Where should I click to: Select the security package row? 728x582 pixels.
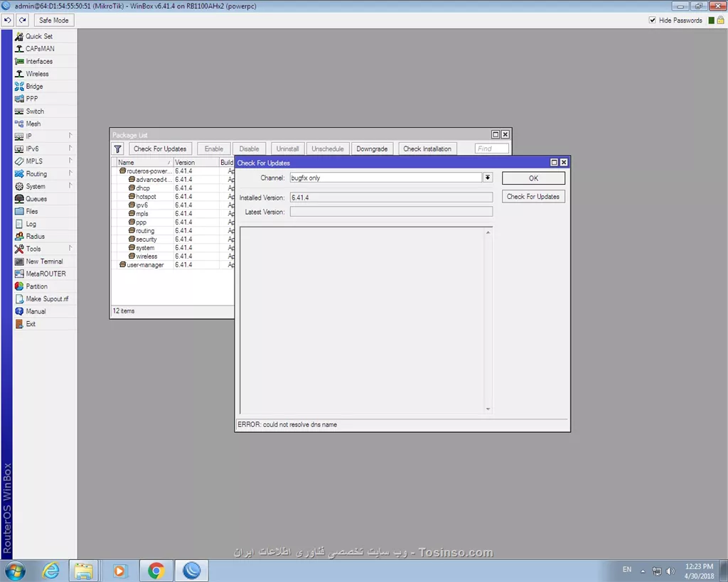click(x=173, y=239)
